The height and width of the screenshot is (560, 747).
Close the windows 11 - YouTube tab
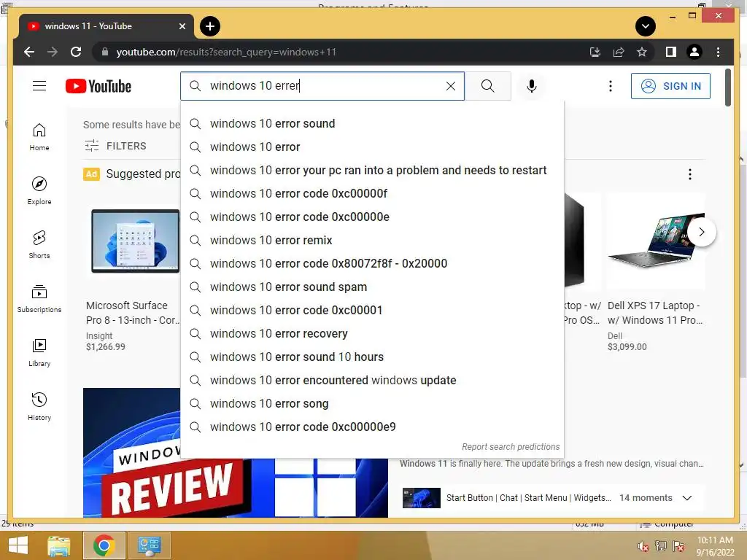click(x=182, y=26)
